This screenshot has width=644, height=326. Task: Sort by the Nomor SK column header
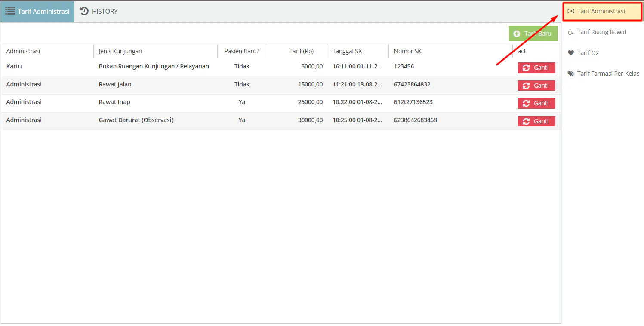coord(450,51)
